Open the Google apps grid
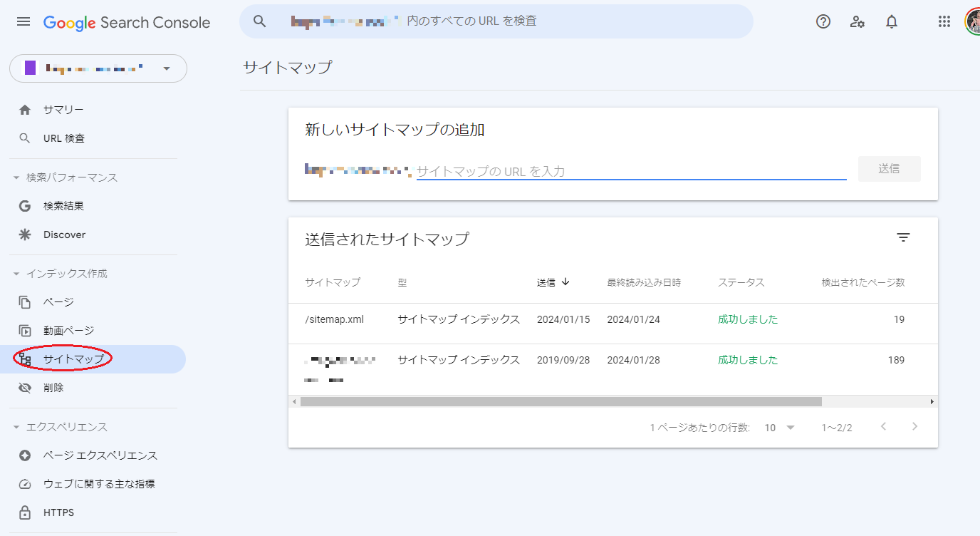 pyautogui.click(x=944, y=21)
